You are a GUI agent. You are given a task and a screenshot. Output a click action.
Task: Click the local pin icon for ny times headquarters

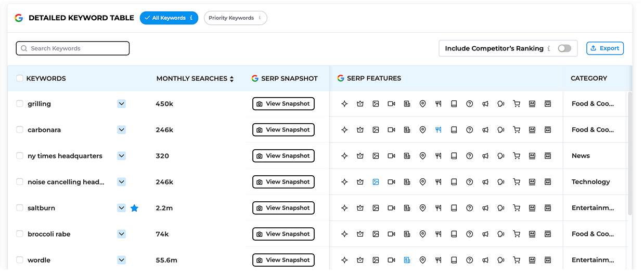(422, 156)
